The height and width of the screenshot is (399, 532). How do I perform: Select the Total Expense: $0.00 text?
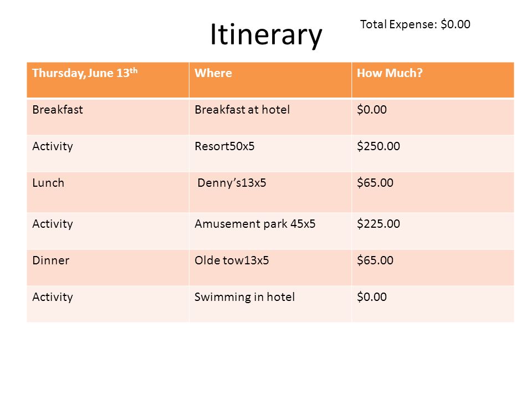pos(415,24)
